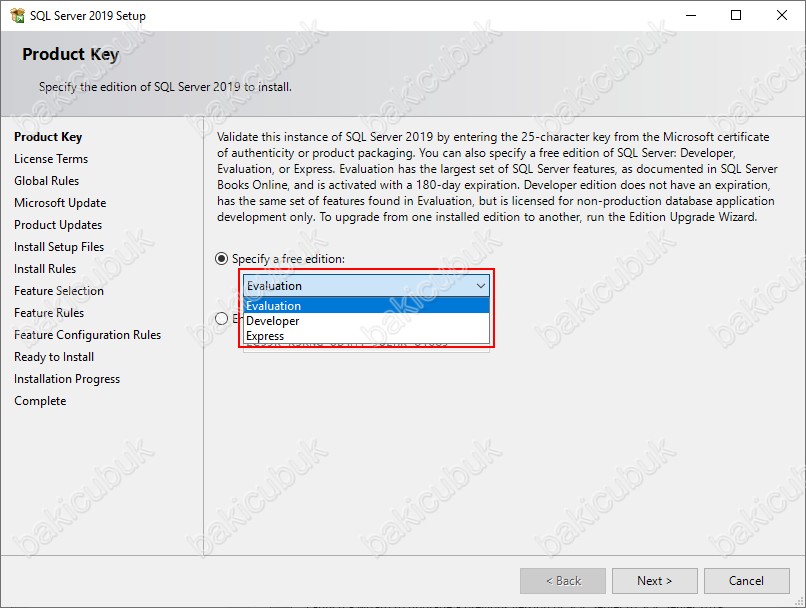Select the partially hidden product key radio button
The height and width of the screenshot is (608, 806).
pyautogui.click(x=222, y=319)
